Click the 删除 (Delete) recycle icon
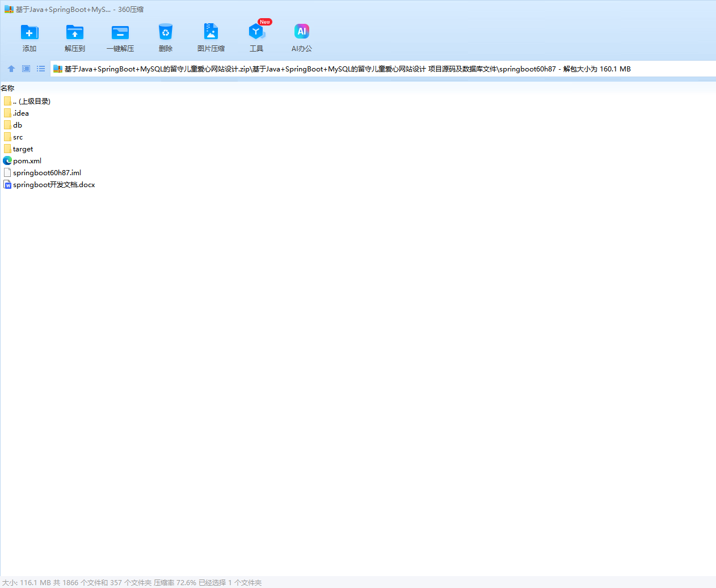 [166, 32]
